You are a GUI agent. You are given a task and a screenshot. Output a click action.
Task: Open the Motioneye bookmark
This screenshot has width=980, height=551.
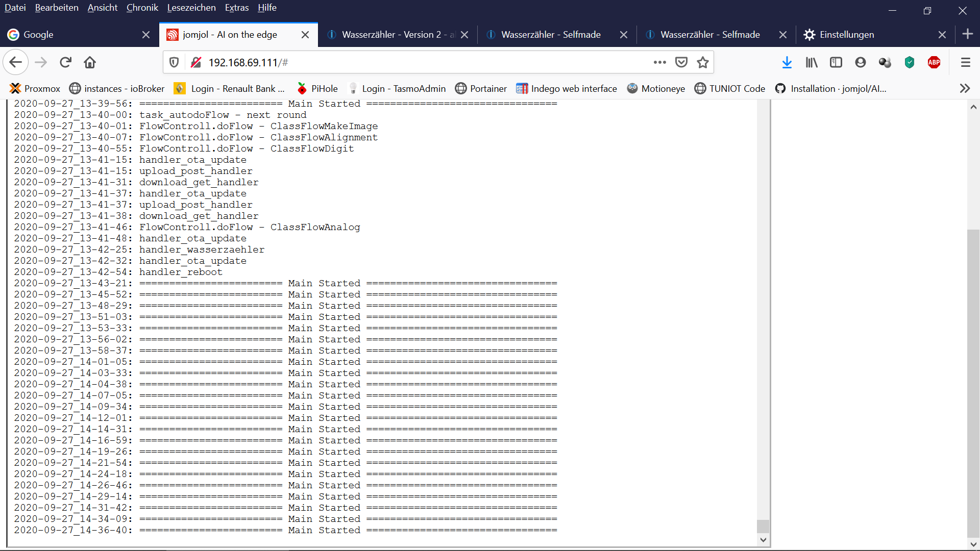coord(656,88)
